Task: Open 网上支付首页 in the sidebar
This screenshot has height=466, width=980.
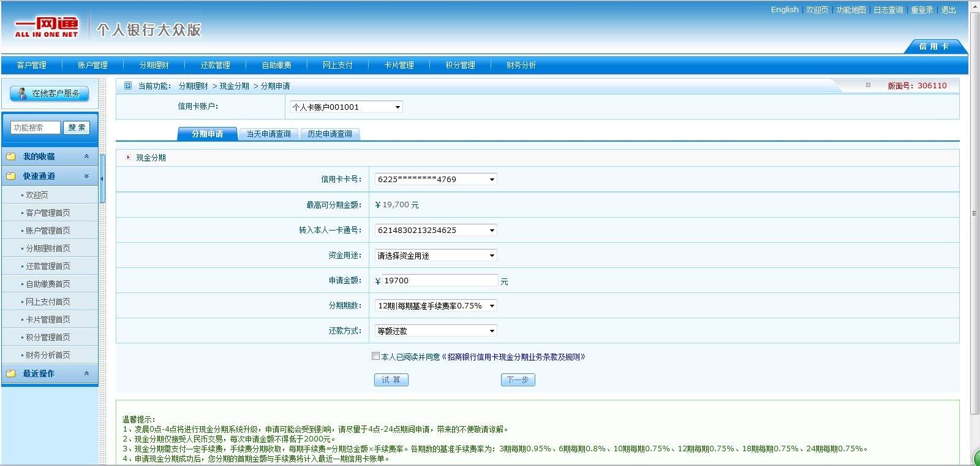Action: (48, 302)
